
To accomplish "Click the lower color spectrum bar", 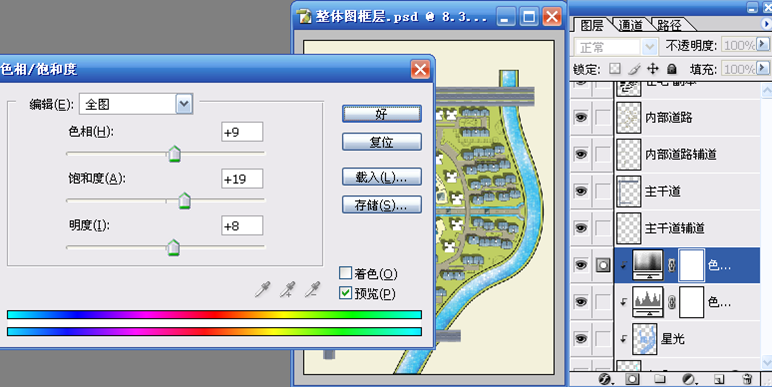I will point(214,331).
